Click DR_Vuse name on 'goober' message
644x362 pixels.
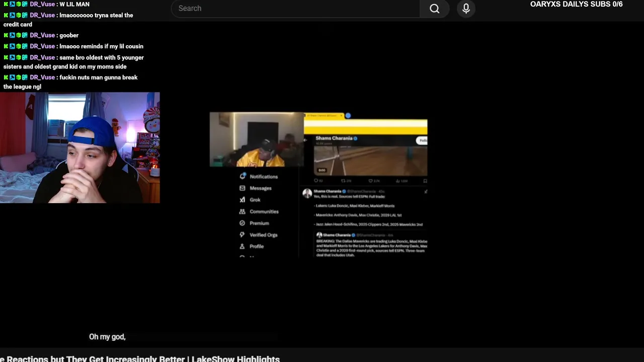(42, 35)
